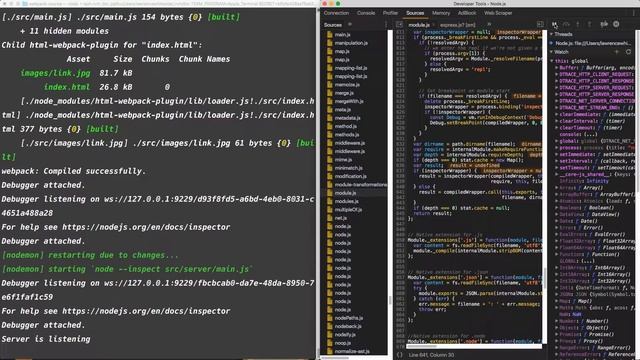Image resolution: width=640 pixels, height=360 pixels.
Task: Click the add watch expression plus icon
Action: click(617, 52)
